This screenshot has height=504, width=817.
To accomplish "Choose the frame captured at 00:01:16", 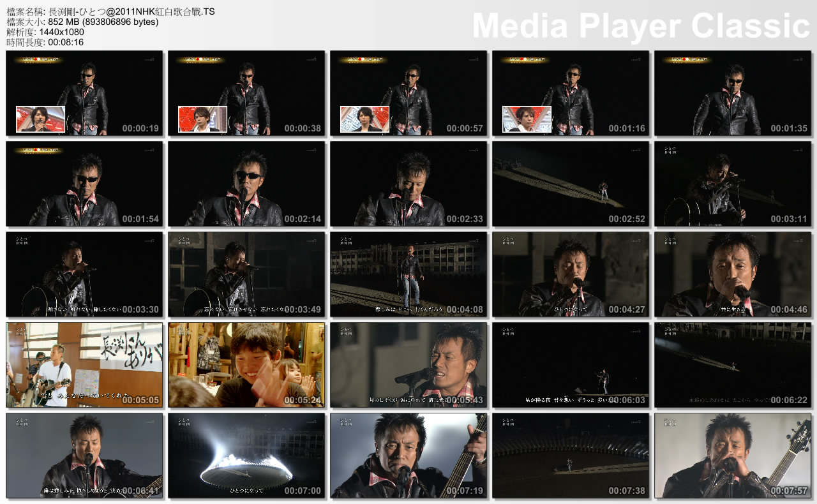I will pos(571,93).
